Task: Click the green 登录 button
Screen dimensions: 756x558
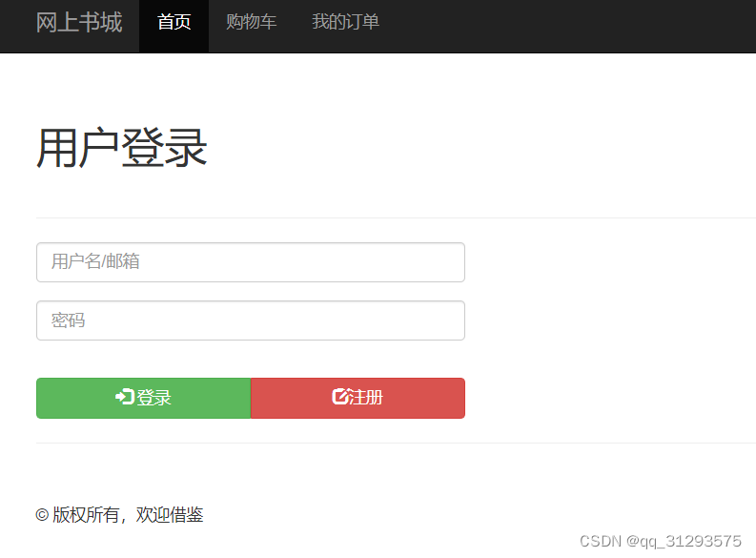Action: pos(144,399)
